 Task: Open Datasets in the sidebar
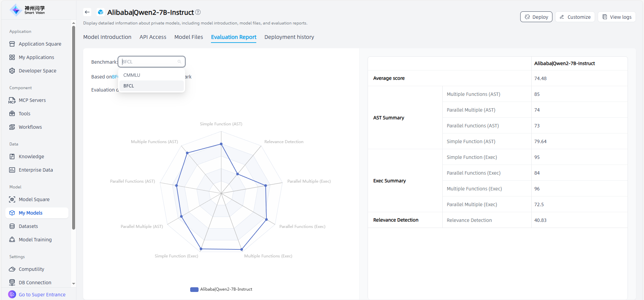tap(28, 226)
